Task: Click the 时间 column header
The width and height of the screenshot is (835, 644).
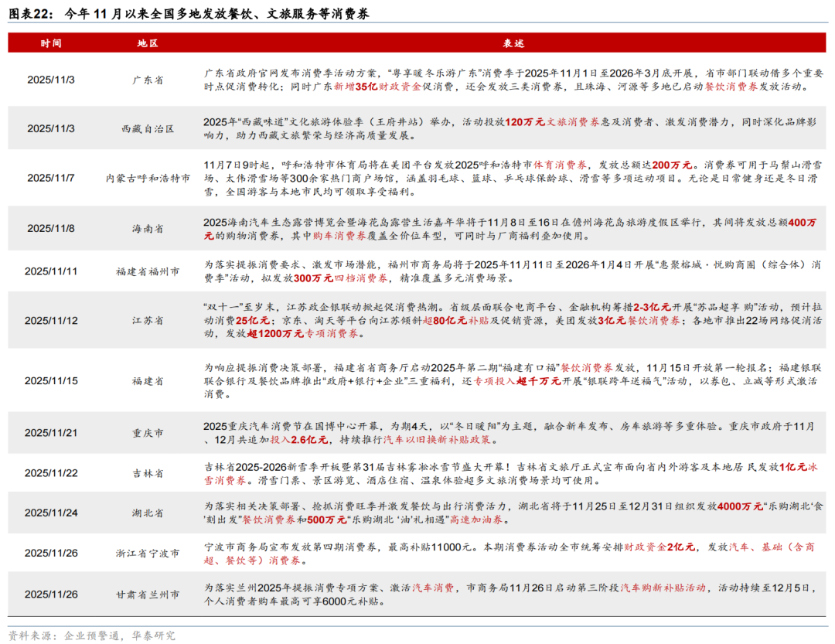Action: 51,43
